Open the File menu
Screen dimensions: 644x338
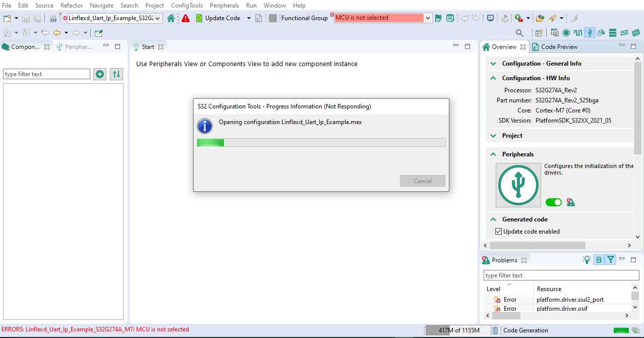7,5
